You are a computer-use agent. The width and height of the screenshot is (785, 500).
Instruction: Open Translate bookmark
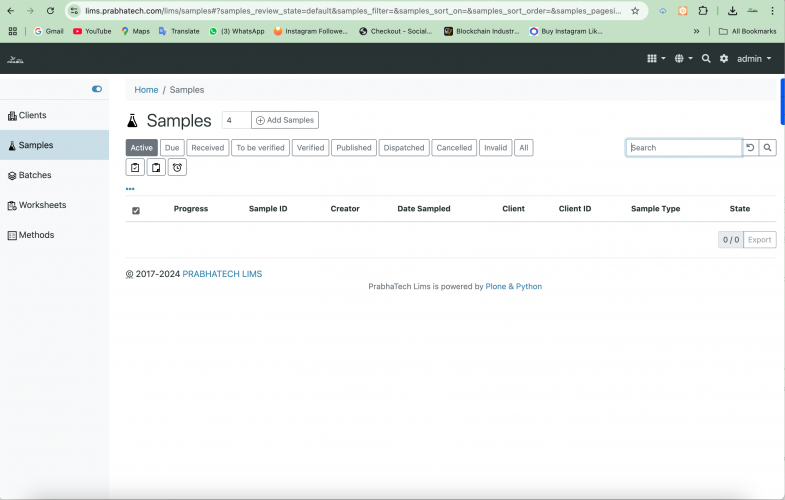tap(179, 31)
